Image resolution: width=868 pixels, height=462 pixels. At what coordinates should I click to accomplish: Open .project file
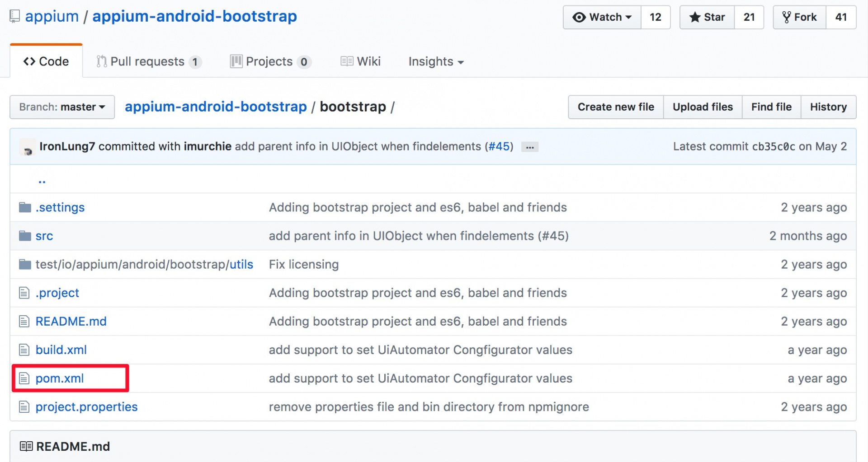(57, 293)
